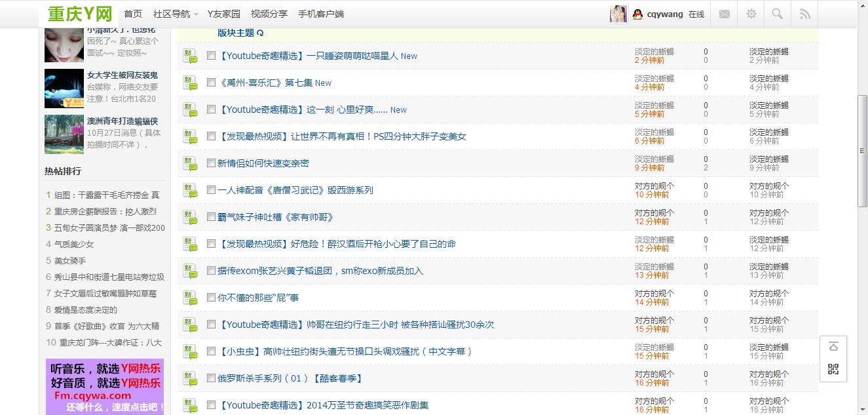The height and width of the screenshot is (415, 868).
Task: Click expand arrow next to 霸气妹子神吐槽 icon
Action: [195, 220]
